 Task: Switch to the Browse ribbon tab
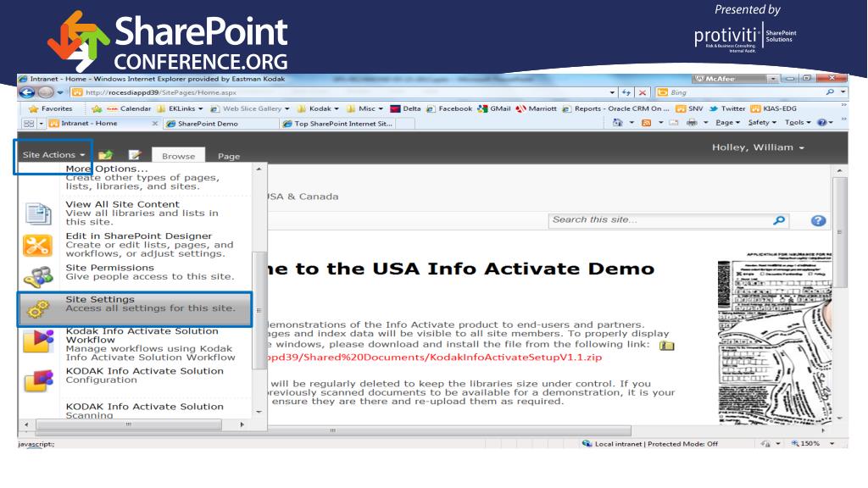(x=178, y=156)
